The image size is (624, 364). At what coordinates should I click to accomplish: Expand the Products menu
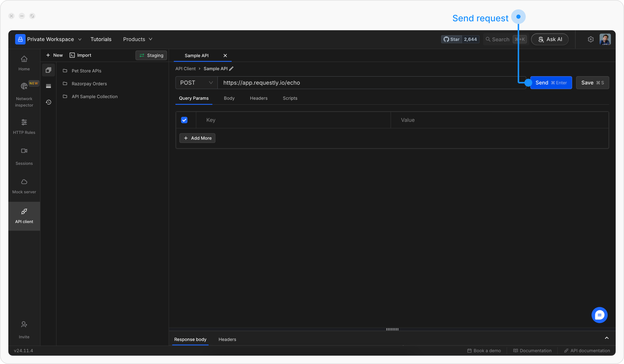pyautogui.click(x=137, y=39)
